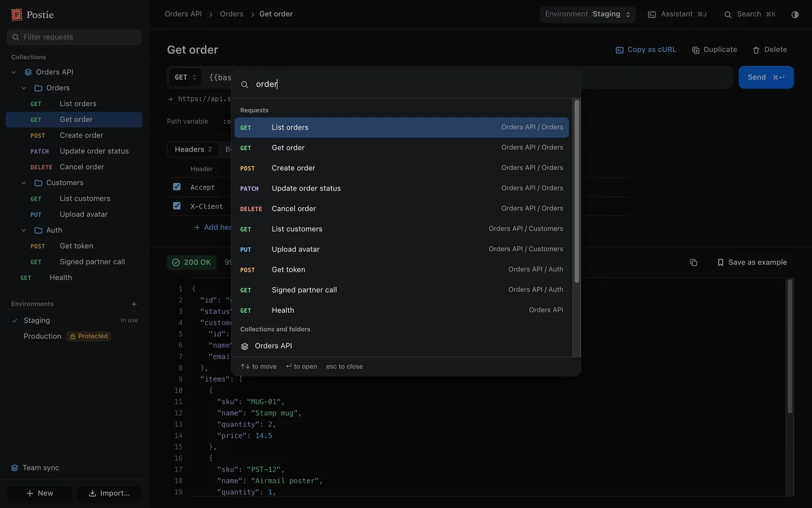Click Orders API in the breadcrumb
The width and height of the screenshot is (812, 508).
(183, 14)
